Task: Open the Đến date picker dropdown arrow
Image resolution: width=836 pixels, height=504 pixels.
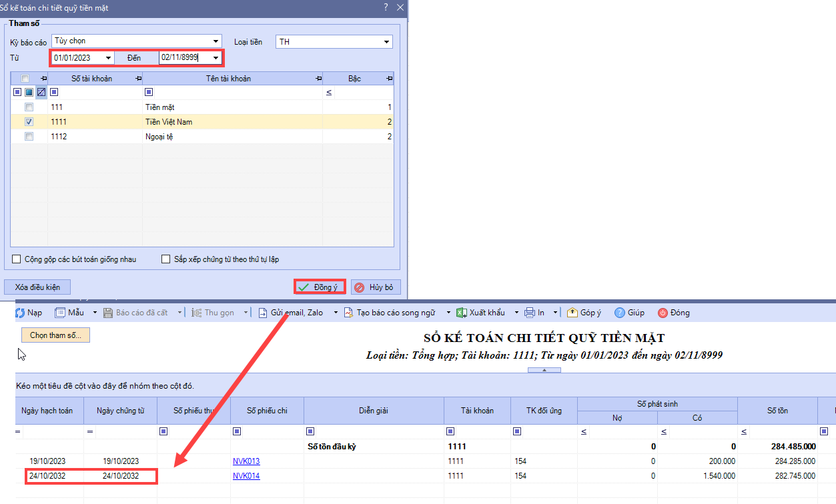Action: coord(216,58)
